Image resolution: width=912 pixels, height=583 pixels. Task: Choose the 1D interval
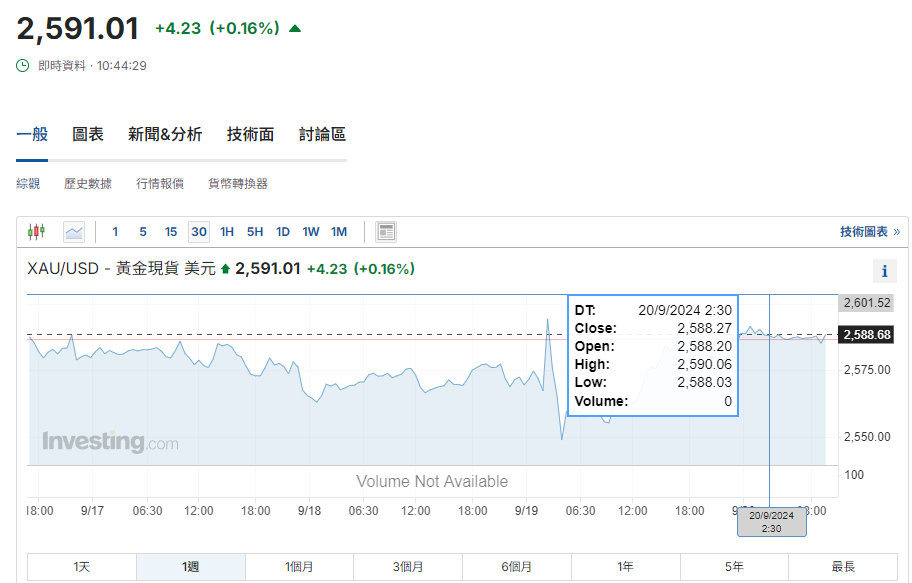(x=283, y=232)
